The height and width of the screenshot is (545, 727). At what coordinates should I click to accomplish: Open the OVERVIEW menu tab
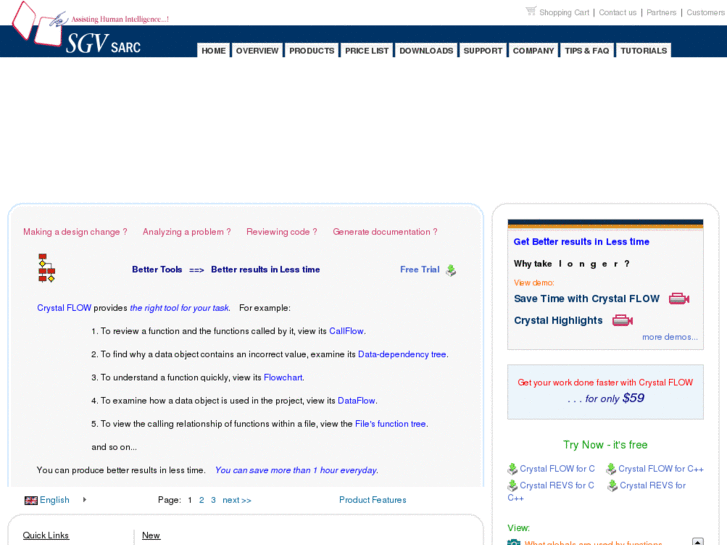(257, 51)
